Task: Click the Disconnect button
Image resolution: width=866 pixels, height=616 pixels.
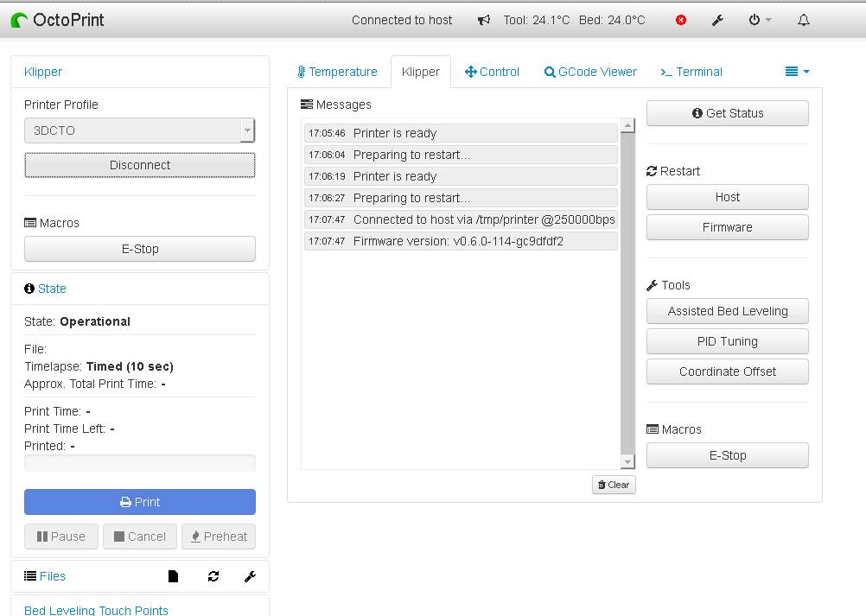Action: click(x=140, y=165)
